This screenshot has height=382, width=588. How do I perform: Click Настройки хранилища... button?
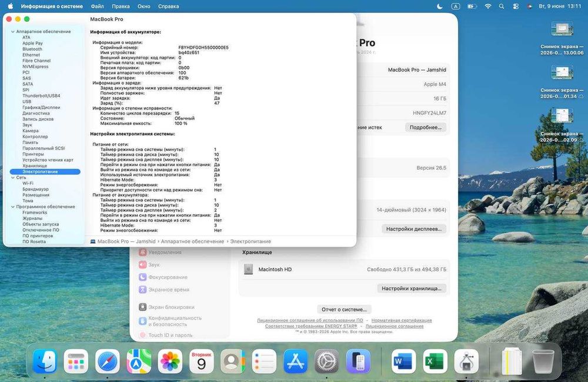[x=412, y=288]
